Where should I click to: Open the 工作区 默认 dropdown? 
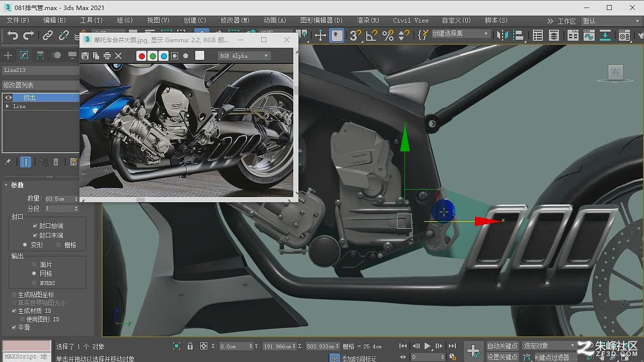point(611,21)
